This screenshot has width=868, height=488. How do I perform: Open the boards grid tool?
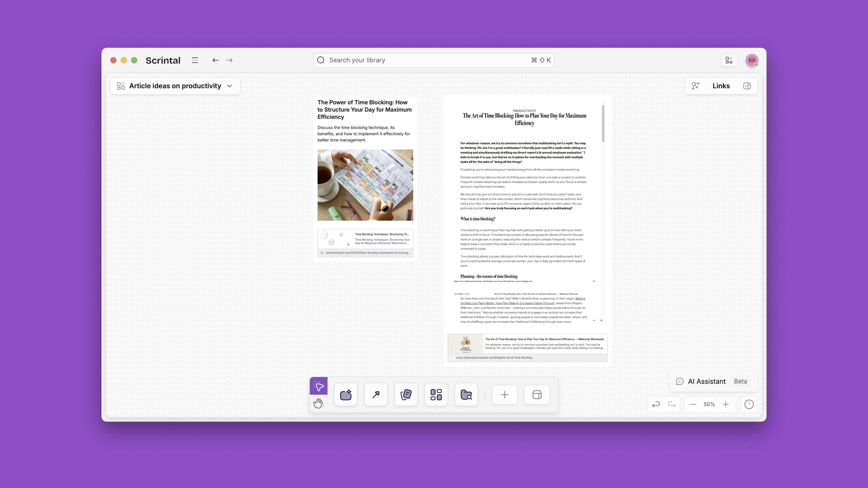point(436,395)
